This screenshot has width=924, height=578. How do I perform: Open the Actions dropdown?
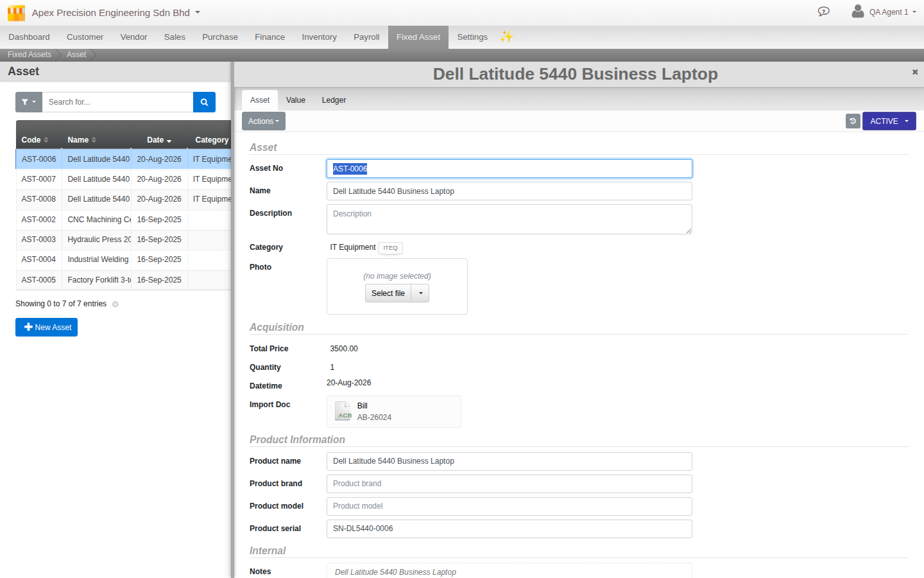264,121
